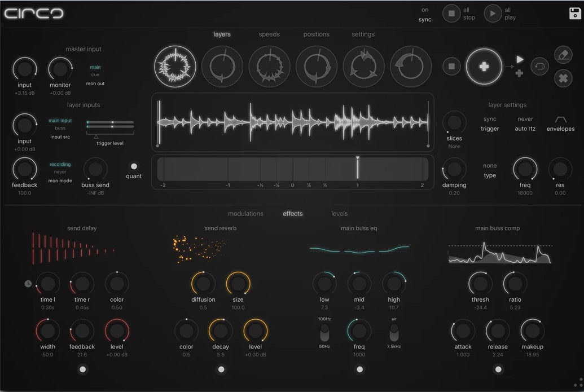Image resolution: width=584 pixels, height=392 pixels.
Task: Switch to the speeds tab
Action: 269,34
